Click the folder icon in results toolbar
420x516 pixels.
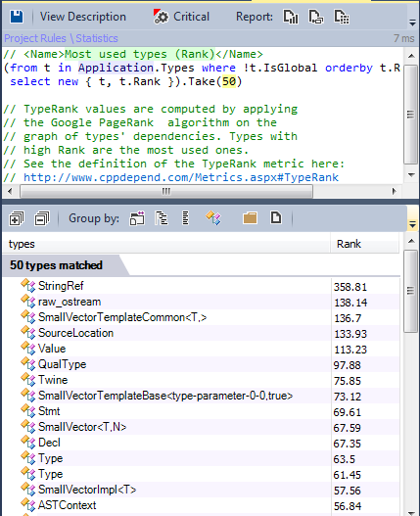(x=250, y=218)
